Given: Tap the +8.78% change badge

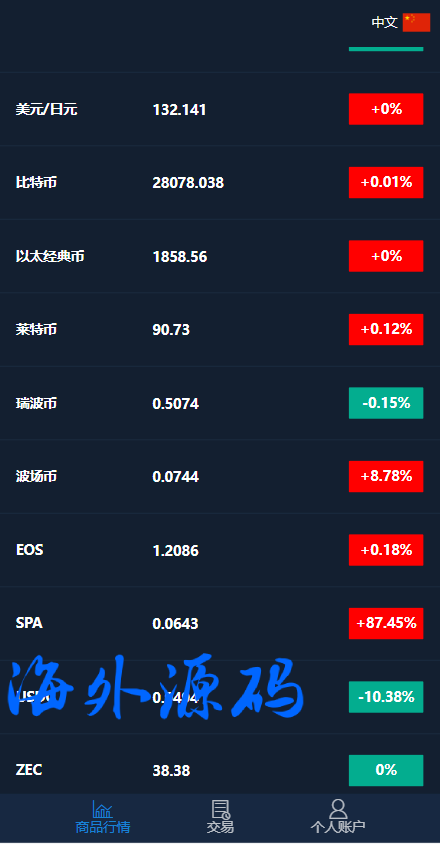Looking at the screenshot, I should (386, 476).
